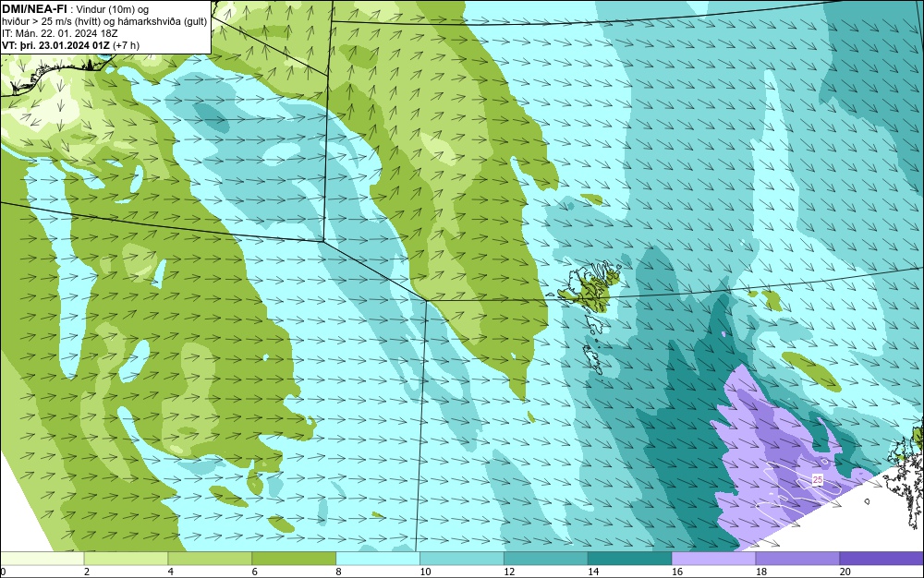This screenshot has height=578, width=924.
Task: Click the legend swatch between 8 and 10
Action: [378, 559]
